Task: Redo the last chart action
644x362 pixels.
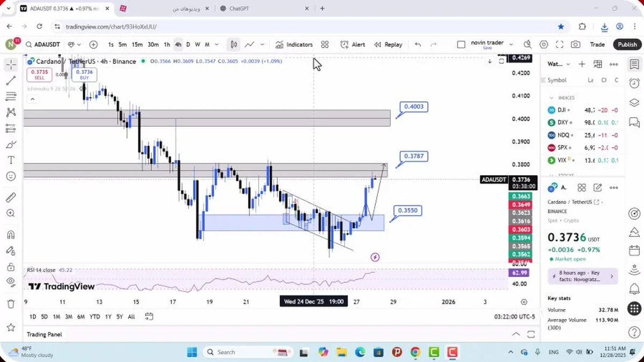Action: [434, 45]
